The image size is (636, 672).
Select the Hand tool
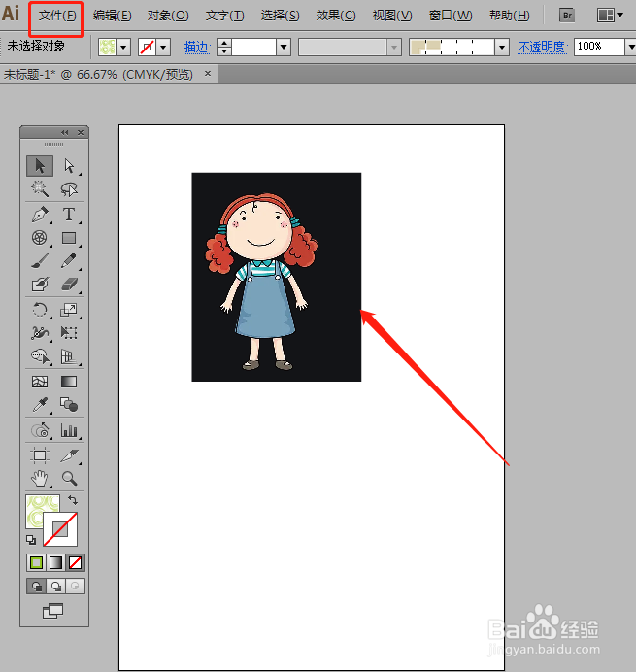click(x=40, y=479)
